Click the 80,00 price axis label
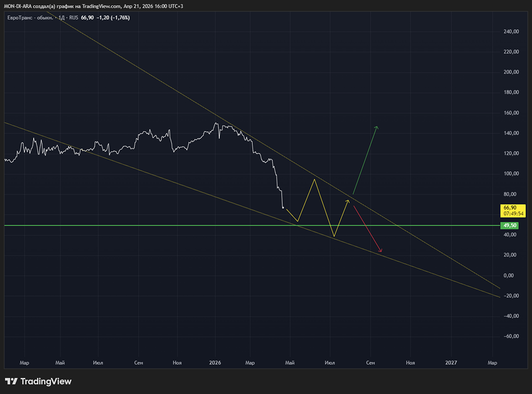The width and height of the screenshot is (532, 394). point(510,194)
